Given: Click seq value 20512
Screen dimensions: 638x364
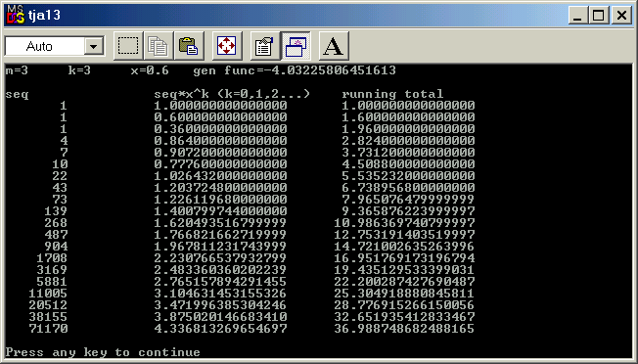Looking at the screenshot, I should point(48,305).
